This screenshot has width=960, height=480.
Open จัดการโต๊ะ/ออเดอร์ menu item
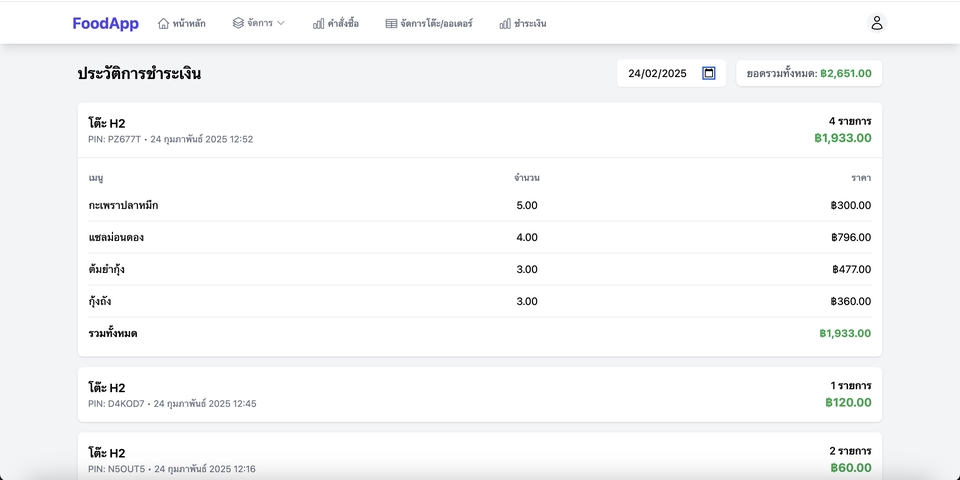(429, 24)
